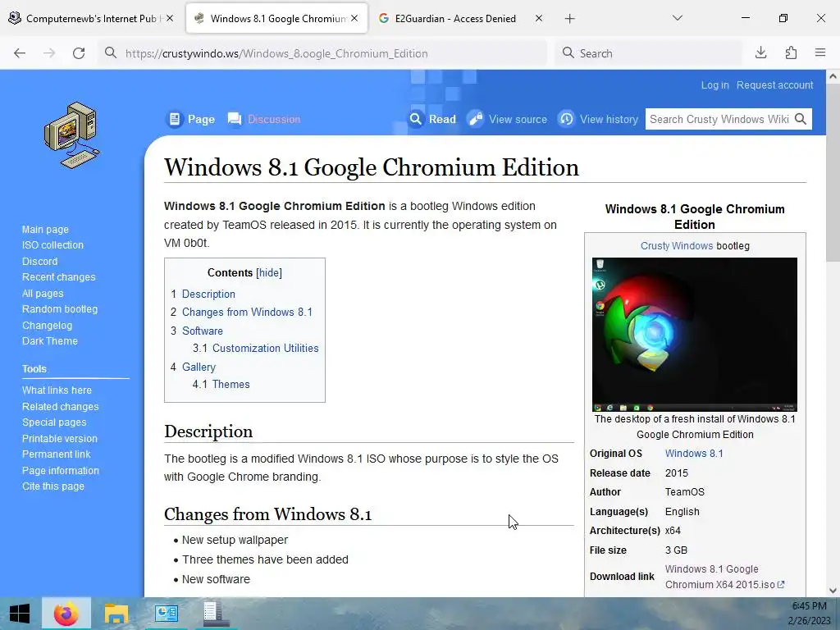The image size is (840, 630).
Task: Open ISO collection link
Action: (52, 244)
